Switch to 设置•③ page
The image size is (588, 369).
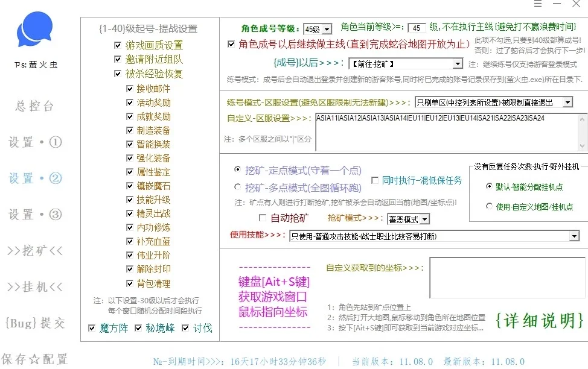click(x=35, y=215)
